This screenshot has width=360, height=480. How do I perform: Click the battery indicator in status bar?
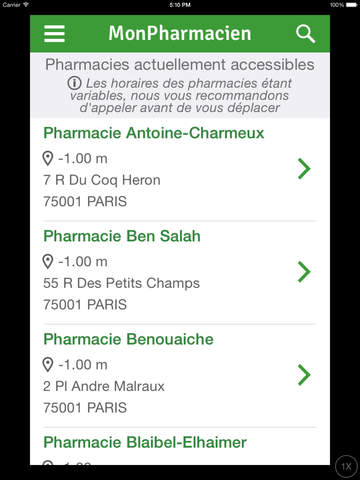point(352,5)
